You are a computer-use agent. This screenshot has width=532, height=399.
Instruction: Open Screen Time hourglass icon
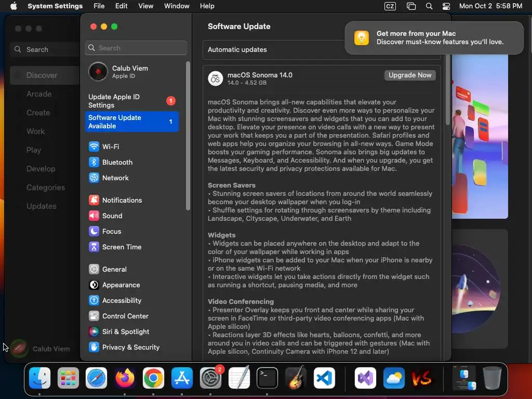click(x=94, y=247)
